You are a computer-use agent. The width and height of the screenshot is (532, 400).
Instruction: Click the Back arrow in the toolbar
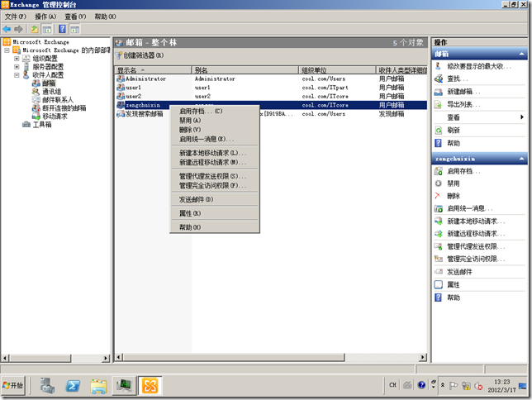pos(7,29)
